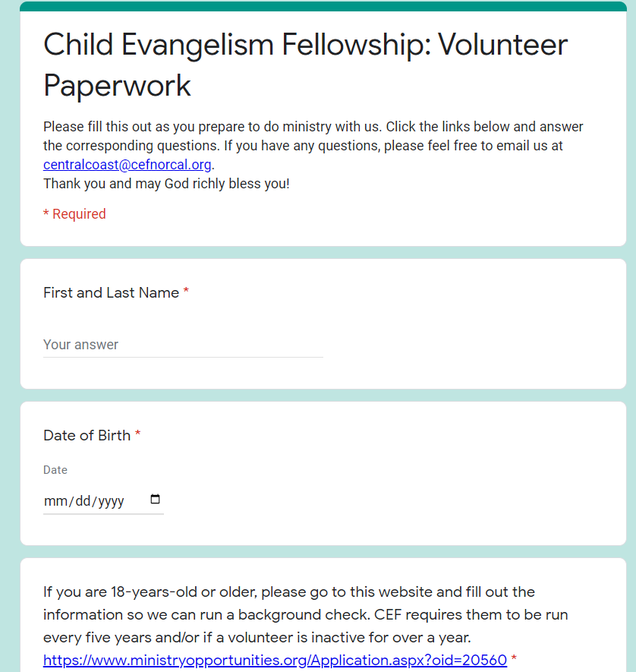Click the small "Date" sublabel above the date field
The height and width of the screenshot is (672, 636).
[55, 470]
